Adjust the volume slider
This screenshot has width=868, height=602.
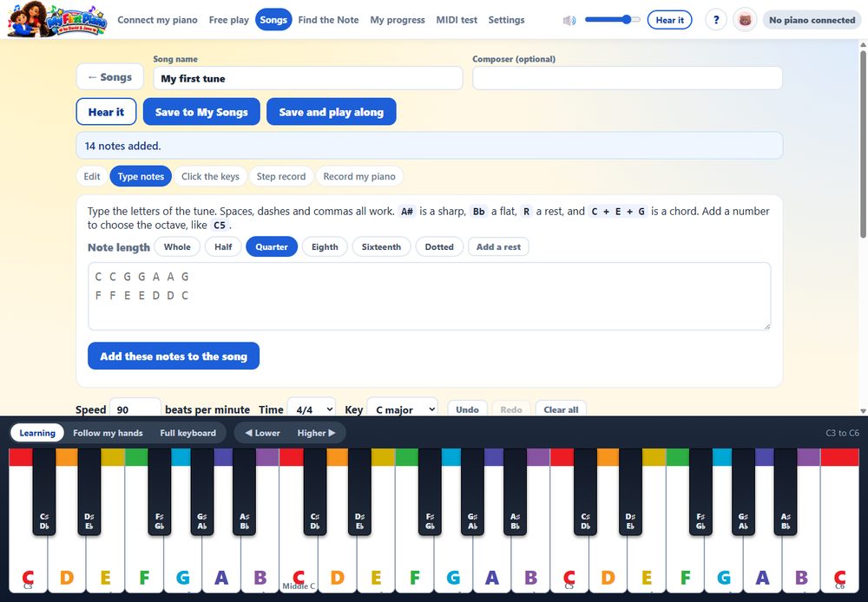tap(612, 20)
